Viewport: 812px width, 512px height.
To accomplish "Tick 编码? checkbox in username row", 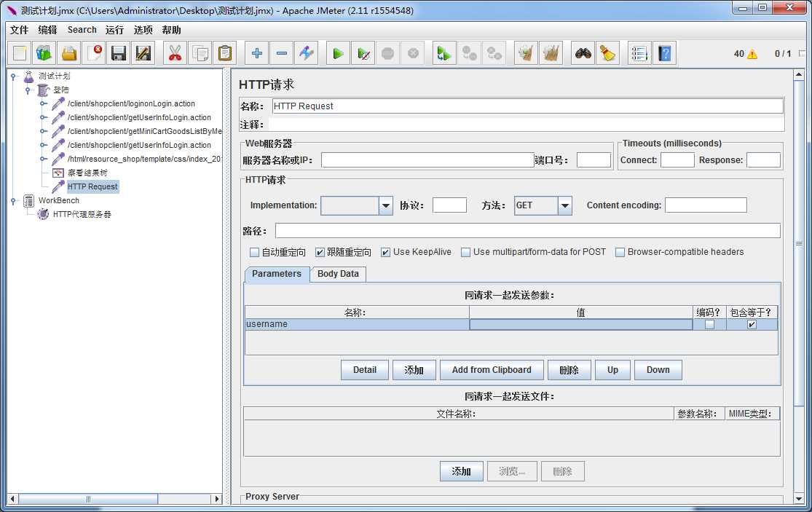I will click(x=709, y=325).
